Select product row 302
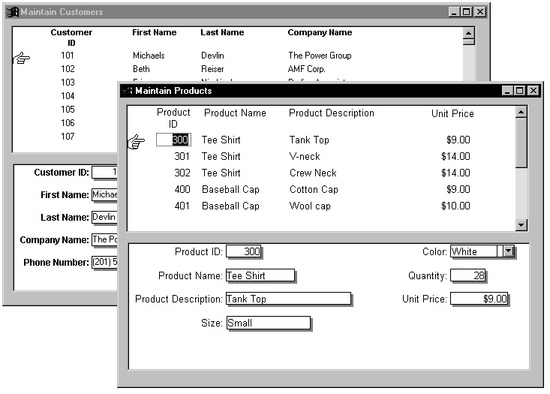This screenshot has width=550, height=394. click(322, 173)
